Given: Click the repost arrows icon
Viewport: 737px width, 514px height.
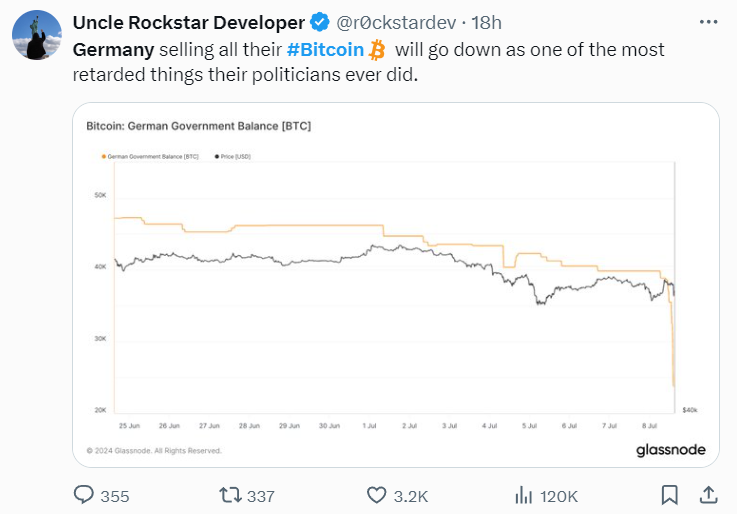Looking at the screenshot, I should (x=230, y=495).
